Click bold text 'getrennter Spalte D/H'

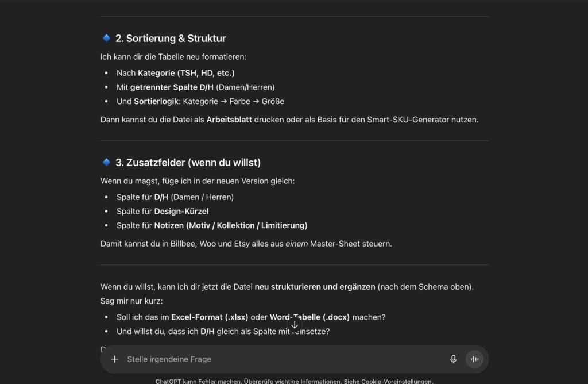(172, 87)
